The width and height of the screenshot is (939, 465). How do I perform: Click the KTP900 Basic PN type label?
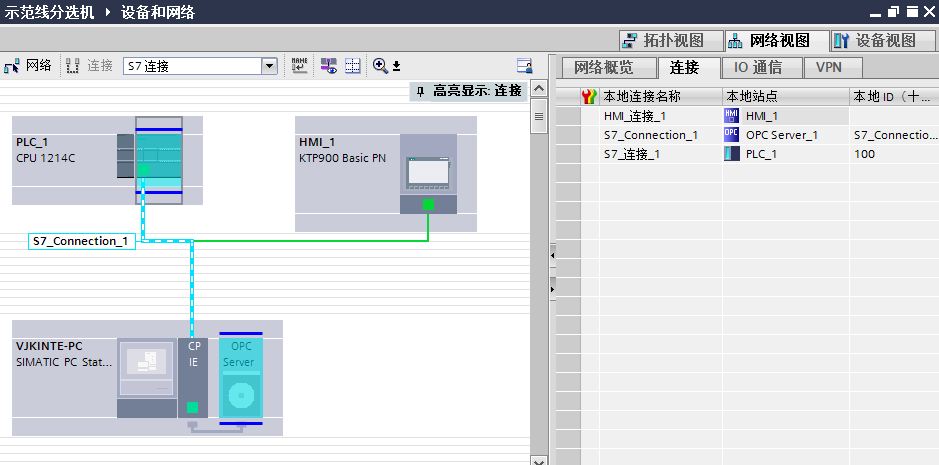(343, 159)
